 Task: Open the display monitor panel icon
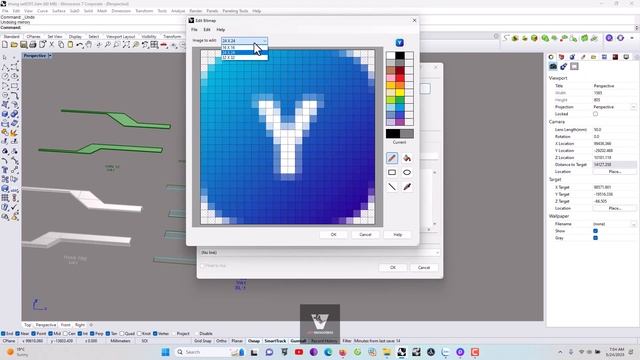pos(626,57)
